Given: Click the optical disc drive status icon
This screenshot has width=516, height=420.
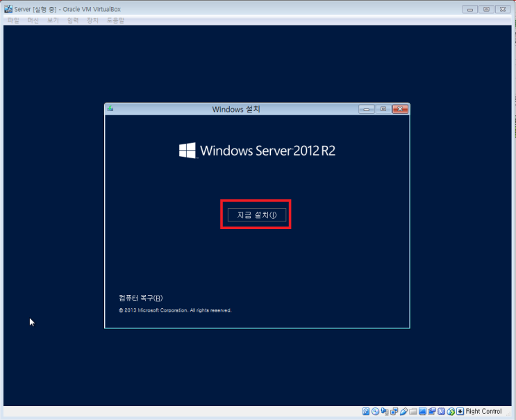Looking at the screenshot, I should coord(375,412).
